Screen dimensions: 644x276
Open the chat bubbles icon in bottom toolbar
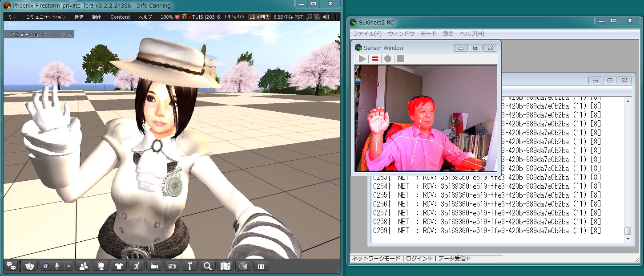pyautogui.click(x=11, y=266)
